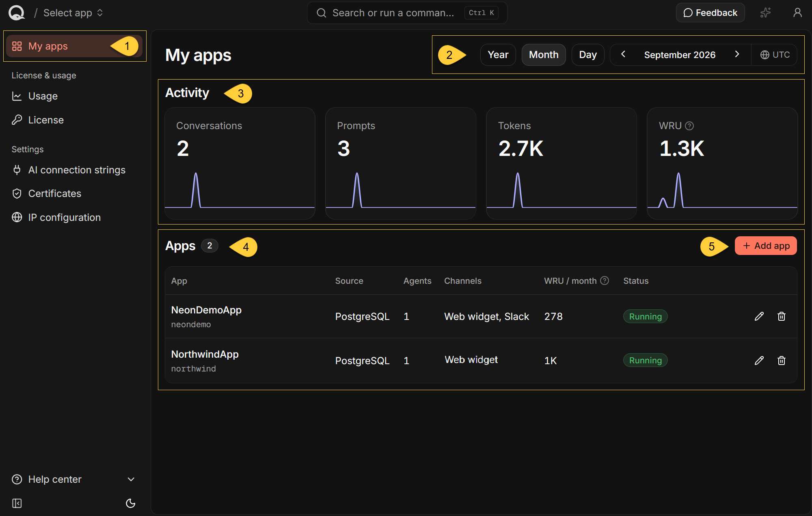Click the Running status of NorthwindApp
Screen dimensions: 812x516
click(x=645, y=361)
